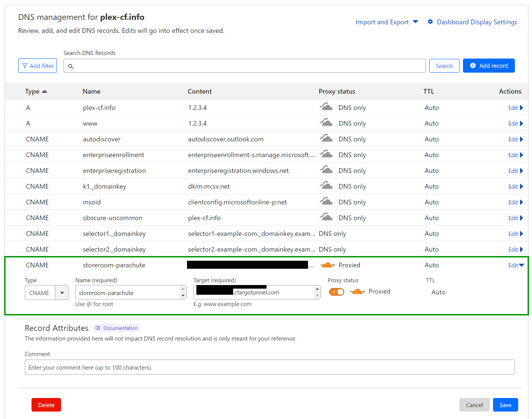Click the Add record button
Screen dimensions: 532x419
tap(489, 66)
